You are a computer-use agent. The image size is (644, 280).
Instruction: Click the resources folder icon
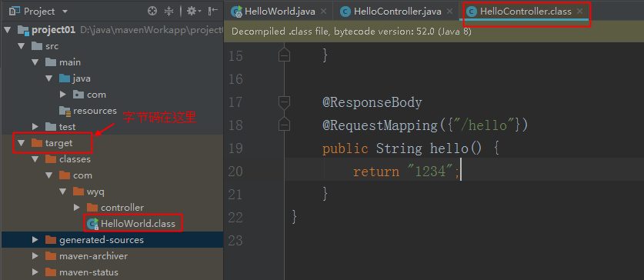pyautogui.click(x=65, y=111)
